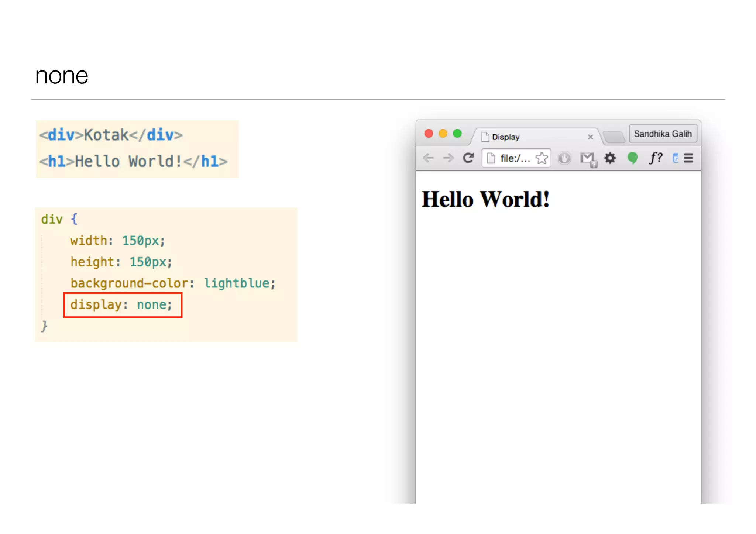
Task: Click the WhatFont f? extension icon
Action: pyautogui.click(x=655, y=158)
